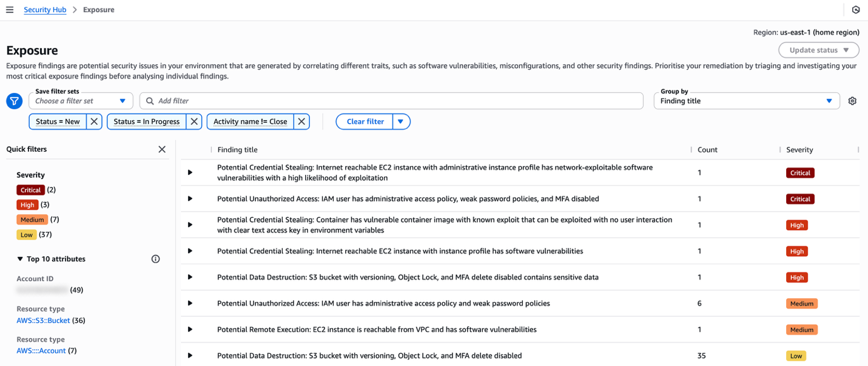Click Status = New filter token text

[x=58, y=121]
